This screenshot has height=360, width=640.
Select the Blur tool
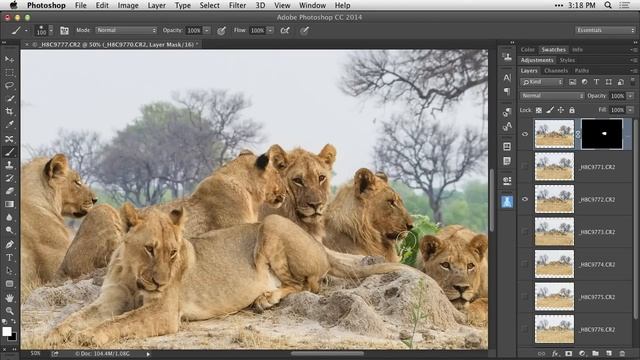(9, 217)
